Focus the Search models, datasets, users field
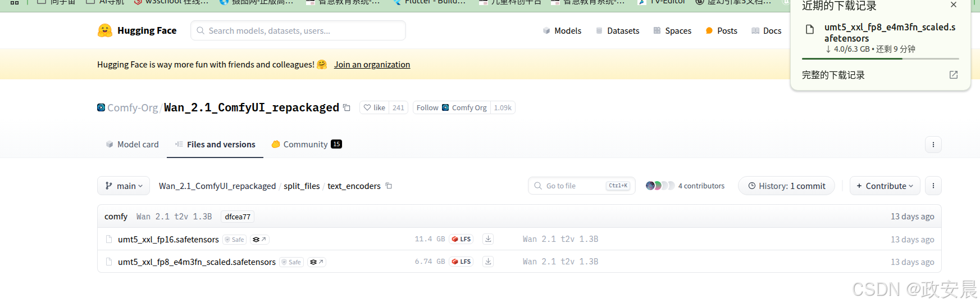 click(298, 30)
